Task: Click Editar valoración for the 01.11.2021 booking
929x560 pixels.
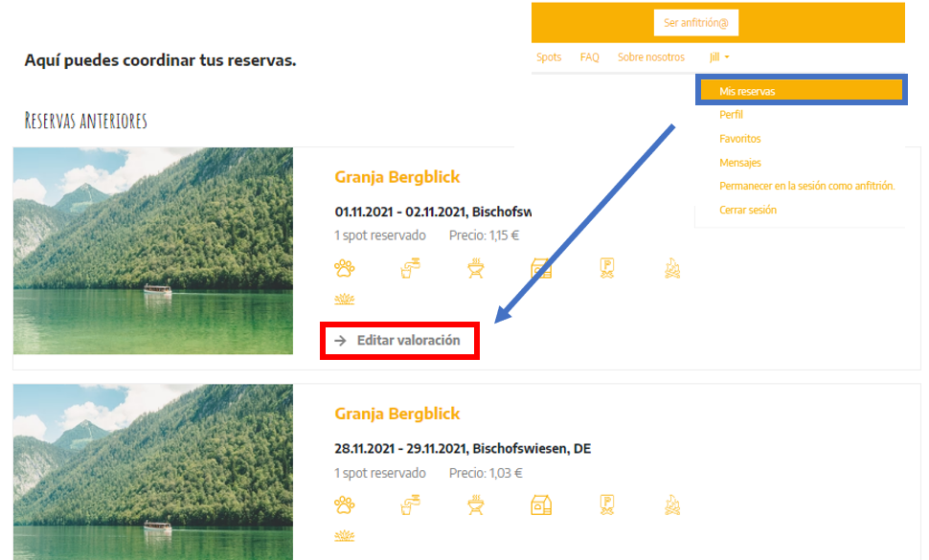Action: click(x=399, y=341)
